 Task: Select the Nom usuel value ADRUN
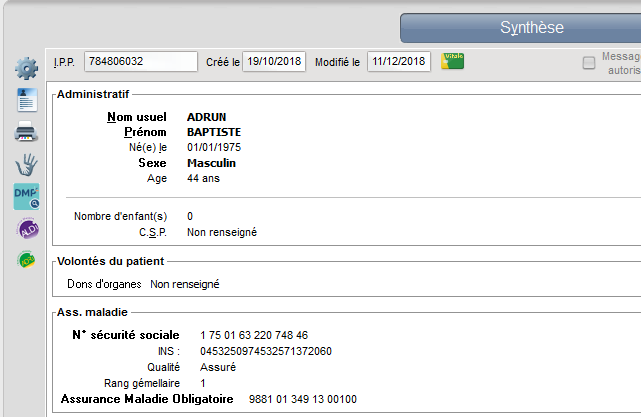click(207, 117)
